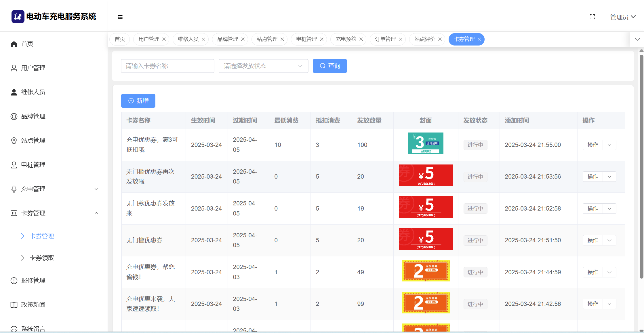Expand the tabs overflow chevron at right
Image resolution: width=644 pixels, height=333 pixels.
pos(637,39)
